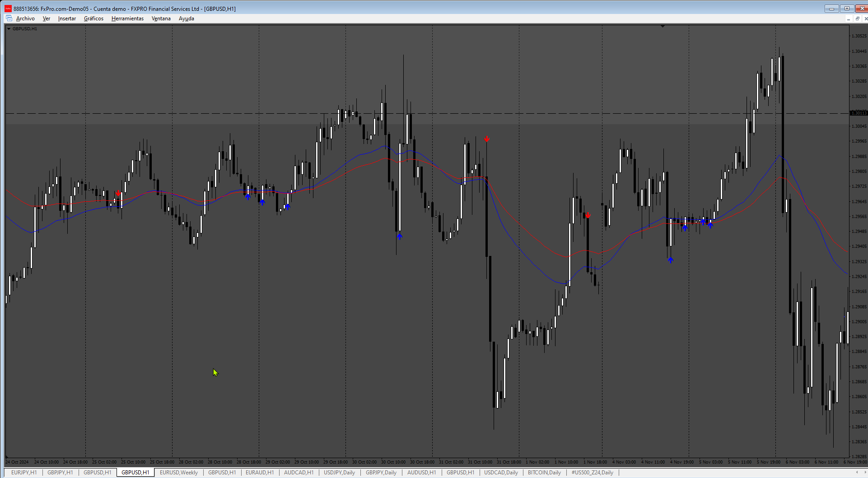Switch to the #US500_Z24,Daily chart tab
This screenshot has width=868, height=478.
point(593,473)
